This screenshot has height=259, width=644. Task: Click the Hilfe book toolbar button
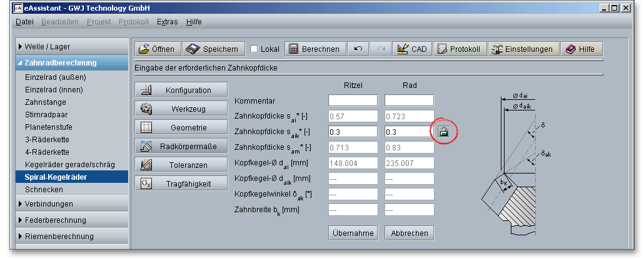point(581,49)
